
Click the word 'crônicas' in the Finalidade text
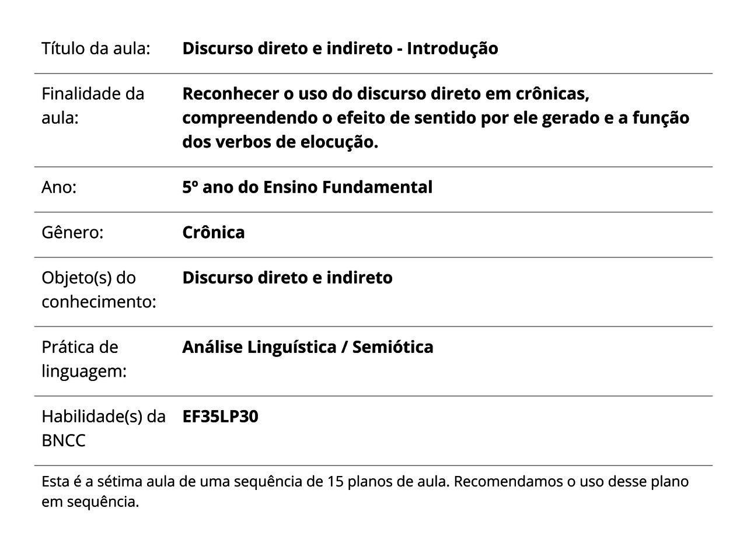pyautogui.click(x=552, y=93)
